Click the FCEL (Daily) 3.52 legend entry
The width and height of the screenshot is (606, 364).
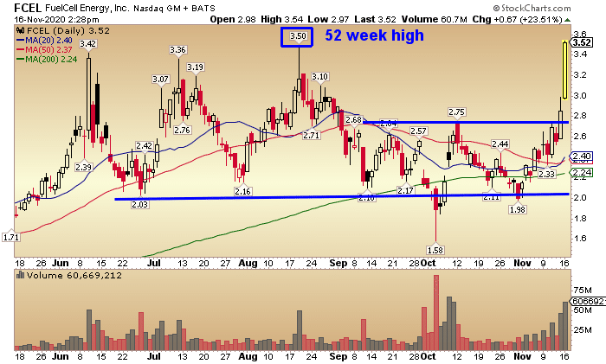pos(68,31)
